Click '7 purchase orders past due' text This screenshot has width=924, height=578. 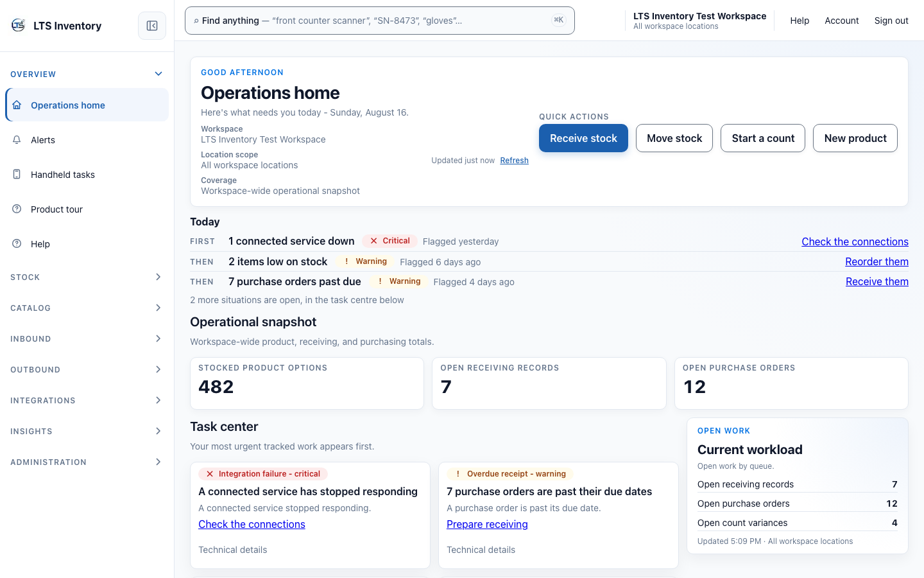[x=295, y=281]
